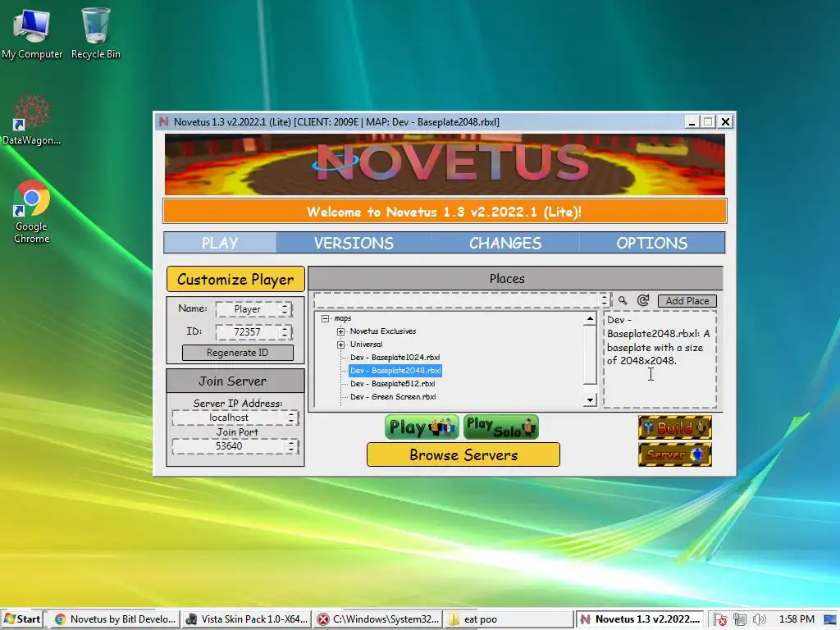Switch to the PLAY tab
Screen dimensions: 840x630
(220, 243)
